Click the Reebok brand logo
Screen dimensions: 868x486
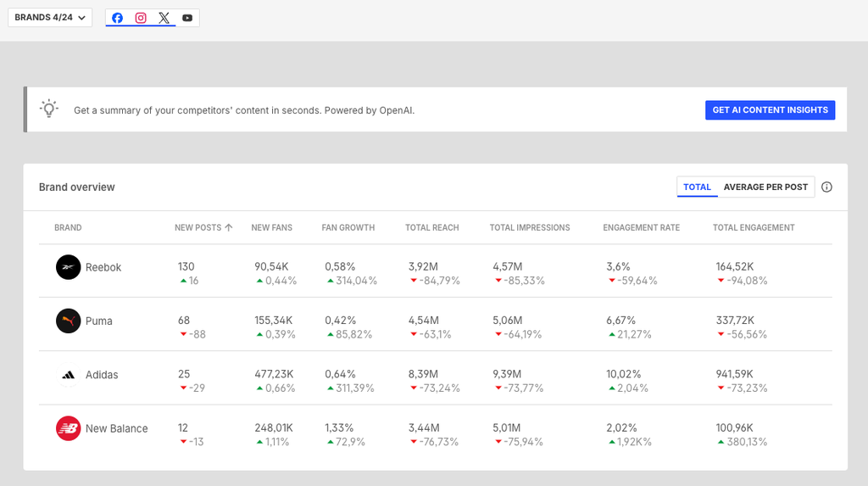click(x=68, y=267)
